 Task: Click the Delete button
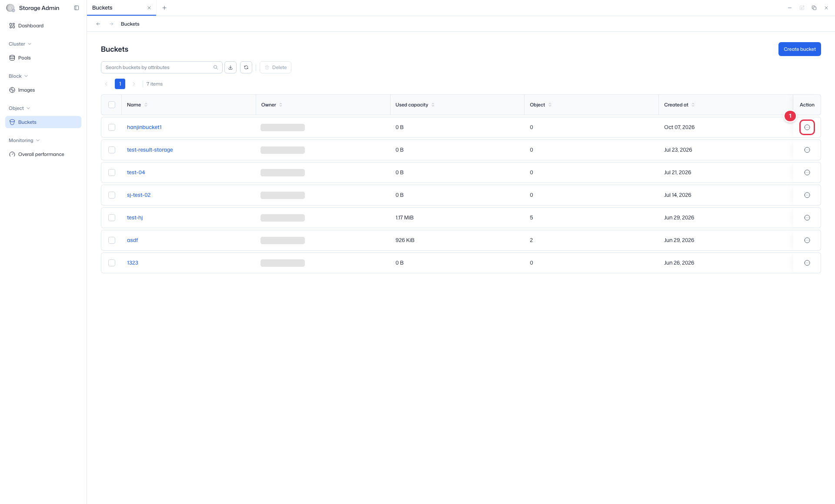pyautogui.click(x=275, y=67)
